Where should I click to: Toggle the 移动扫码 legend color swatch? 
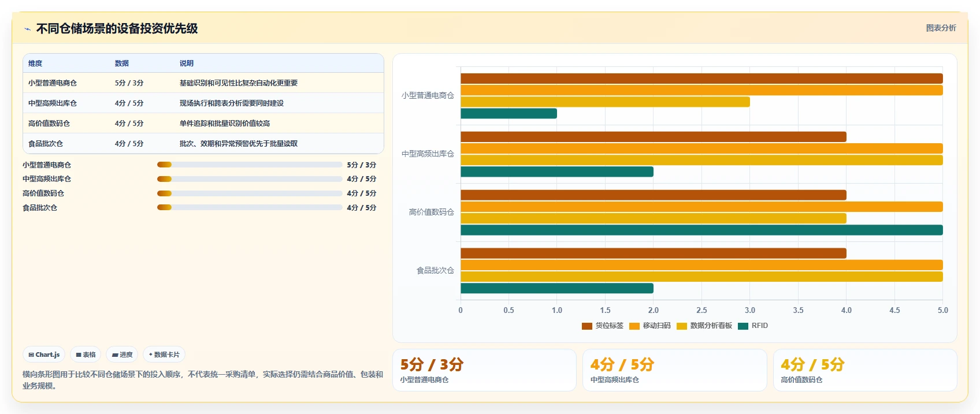[x=634, y=326]
